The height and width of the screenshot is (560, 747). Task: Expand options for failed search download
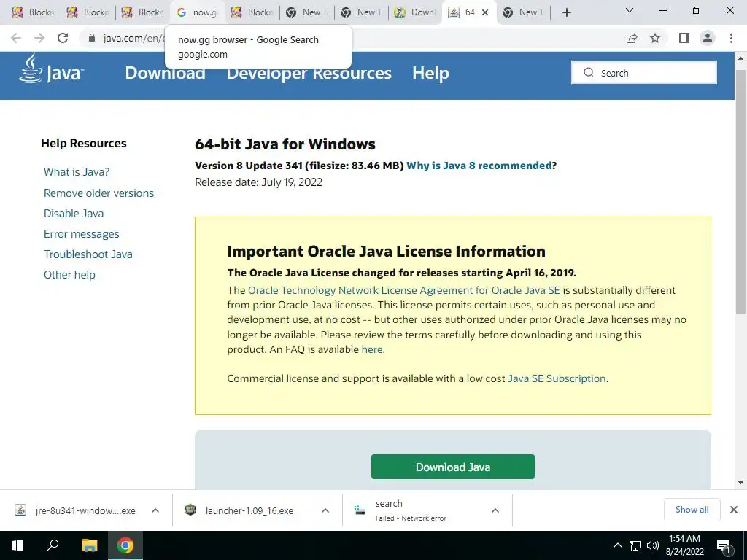click(x=495, y=510)
